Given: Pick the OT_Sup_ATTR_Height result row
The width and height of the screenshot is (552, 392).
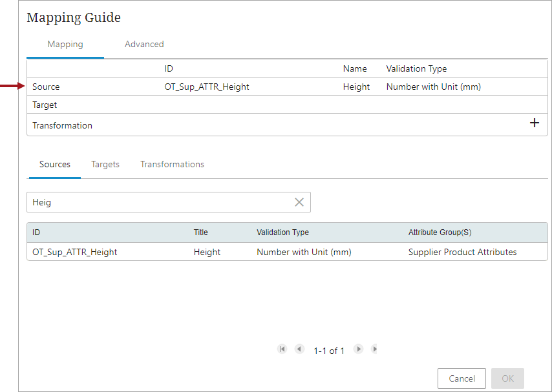Looking at the screenshot, I should pos(75,253).
